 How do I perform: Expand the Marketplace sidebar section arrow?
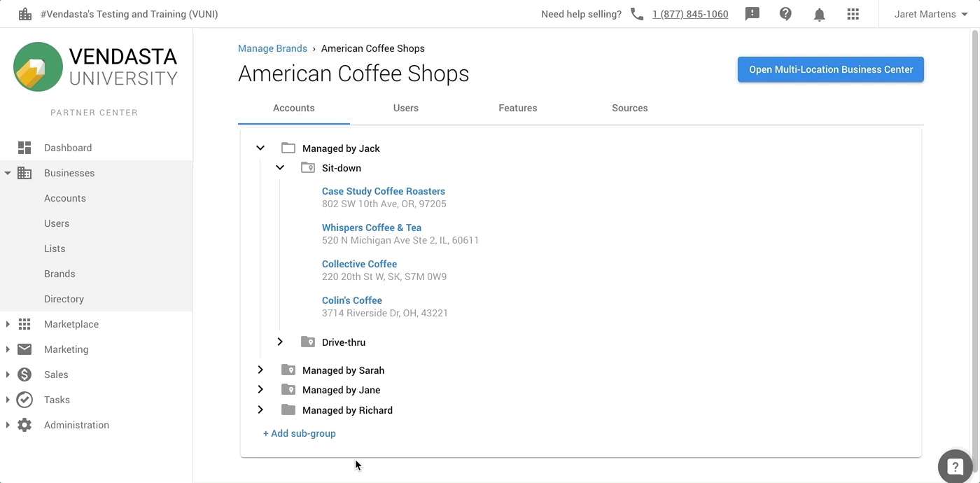click(x=8, y=324)
